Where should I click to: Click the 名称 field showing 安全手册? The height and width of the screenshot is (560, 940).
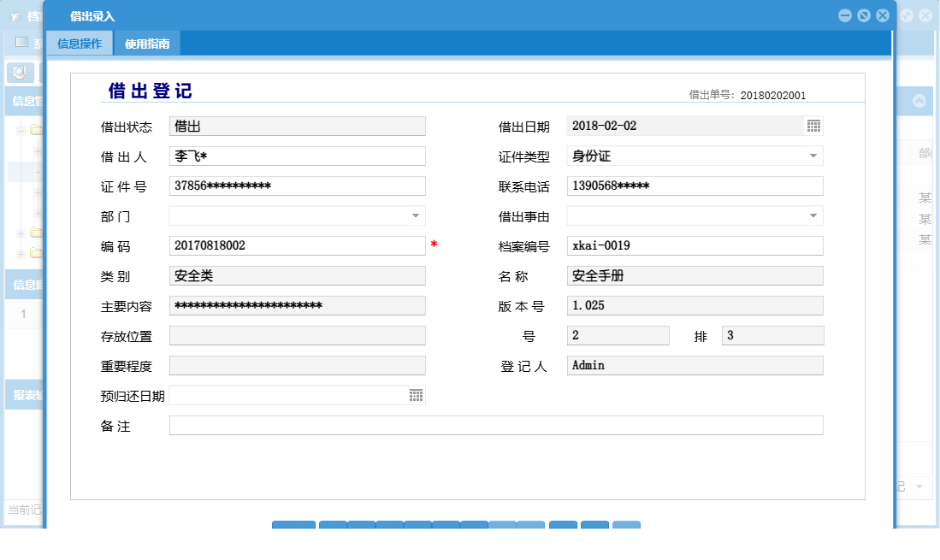[x=695, y=275]
